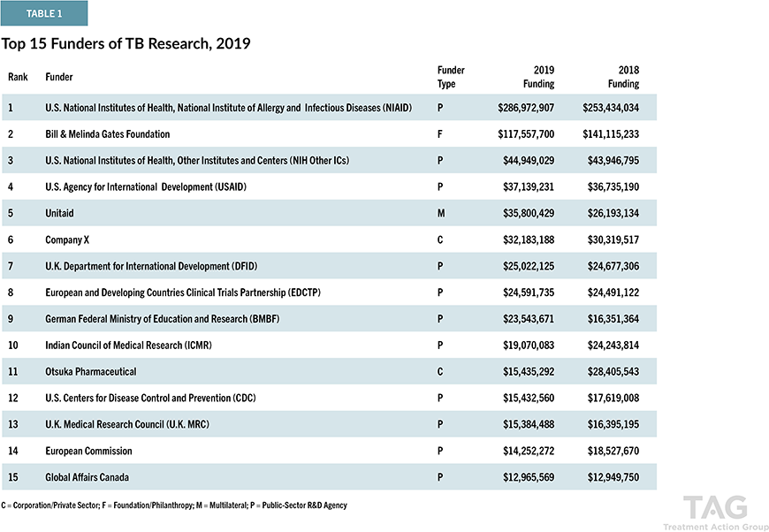769x532 pixels.
Task: Click the value $37,139,231
Action: pos(529,186)
